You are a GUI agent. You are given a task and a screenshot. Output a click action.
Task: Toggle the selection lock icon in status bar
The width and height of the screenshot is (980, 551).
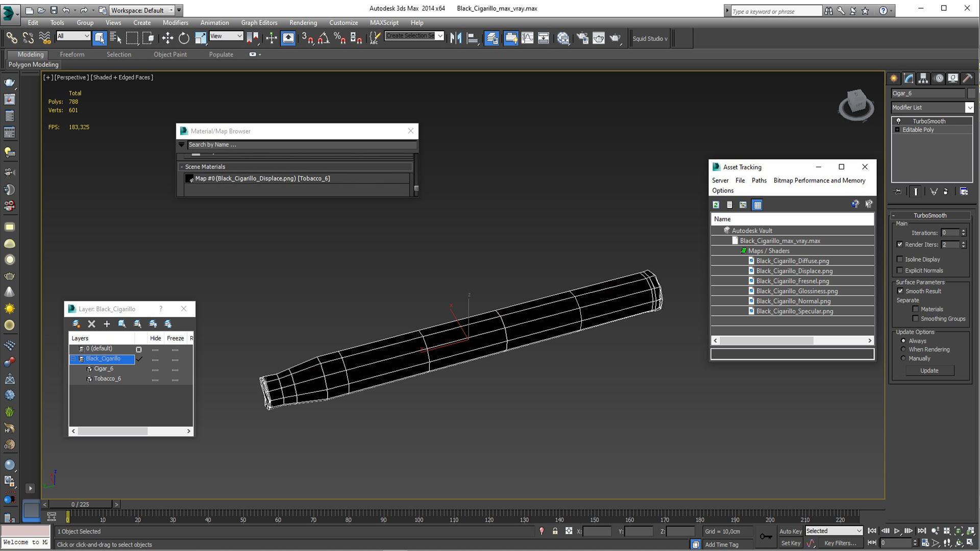point(555,531)
